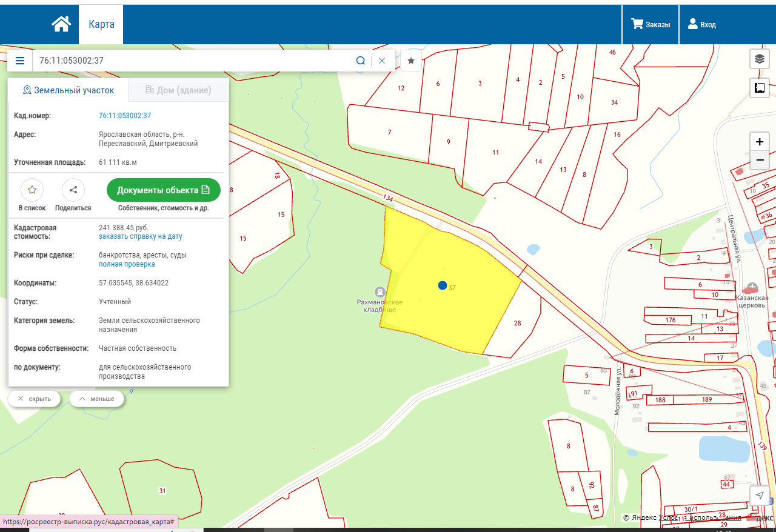Open favorites star button next to search
The height and width of the screenshot is (532, 776).
411,61
